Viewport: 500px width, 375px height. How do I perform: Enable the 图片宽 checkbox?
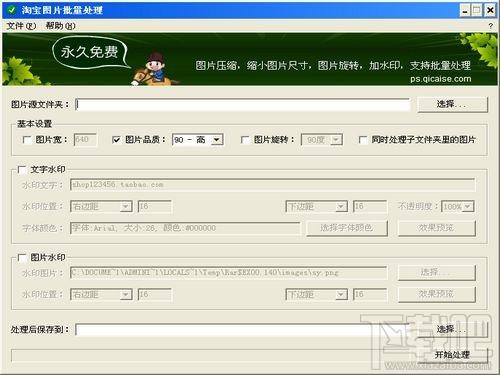(27, 140)
